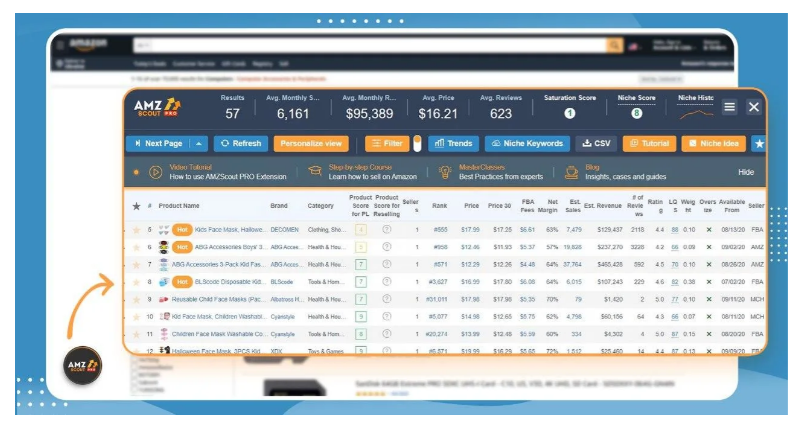
Task: Click the graduation cap course icon
Action: tap(314, 171)
